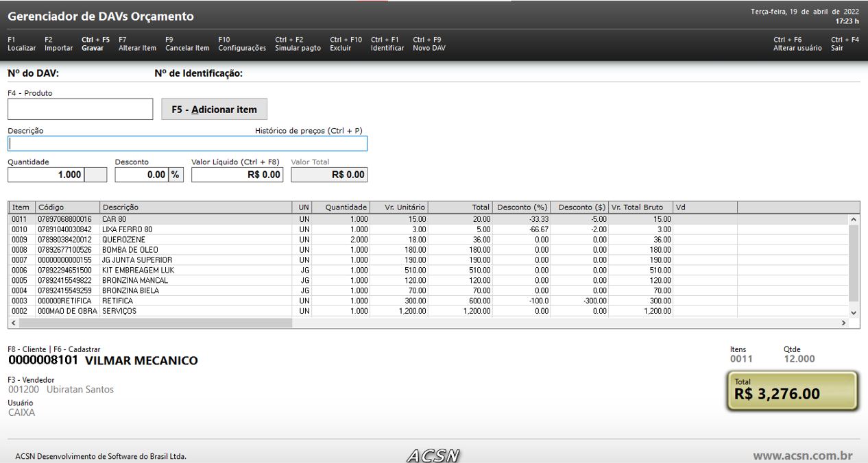Click Sair to exit the application

point(844,44)
